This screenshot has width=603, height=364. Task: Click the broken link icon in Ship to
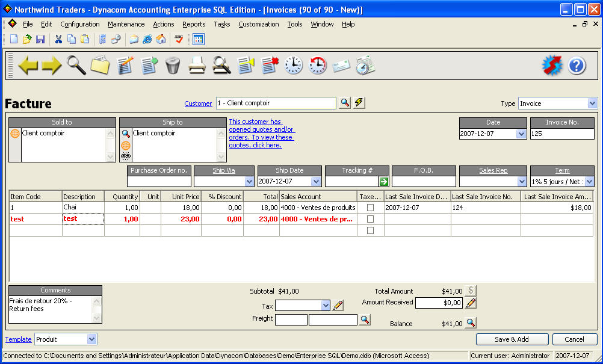click(126, 156)
